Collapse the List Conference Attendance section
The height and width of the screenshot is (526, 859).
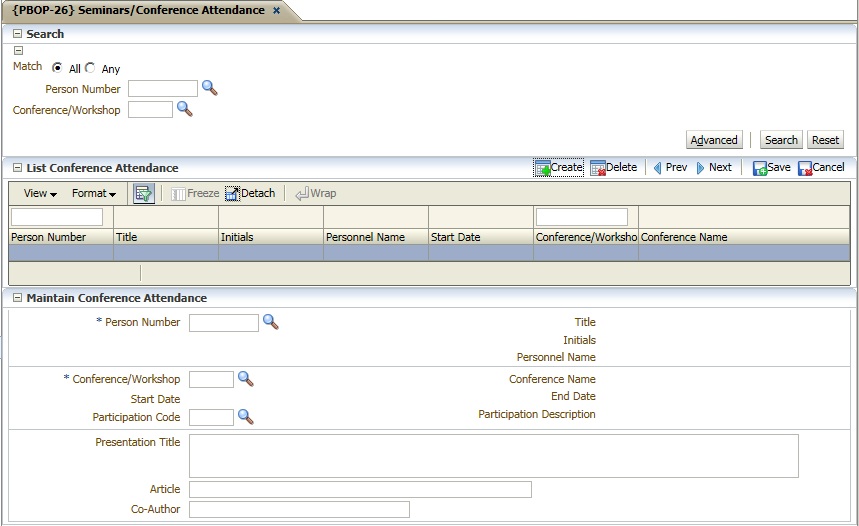tap(17, 168)
